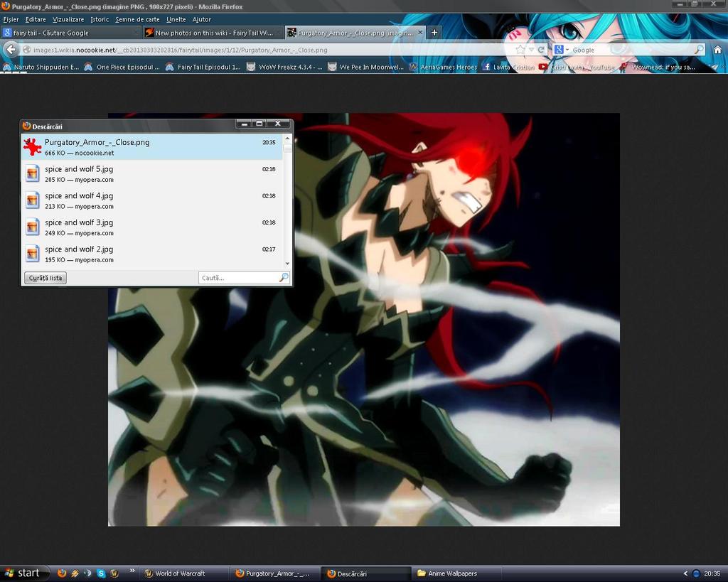
Task: Expand hidden quick launch icons chevron
Action: pos(132,571)
